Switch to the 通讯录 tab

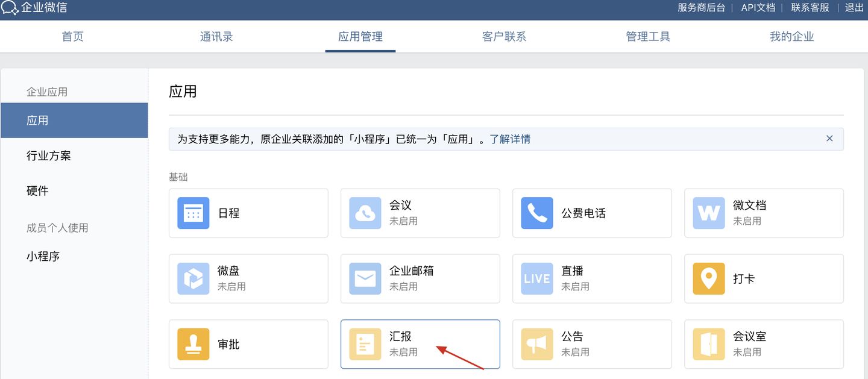coord(216,37)
